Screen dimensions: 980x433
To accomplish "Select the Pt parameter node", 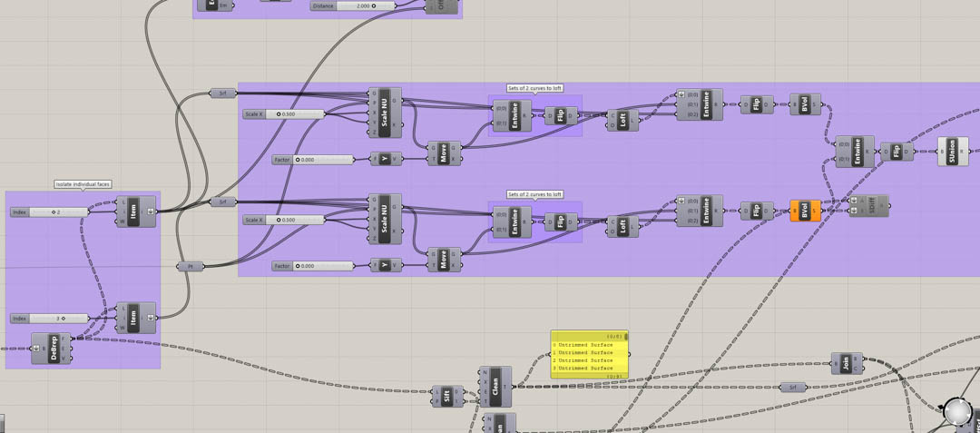I will point(190,267).
